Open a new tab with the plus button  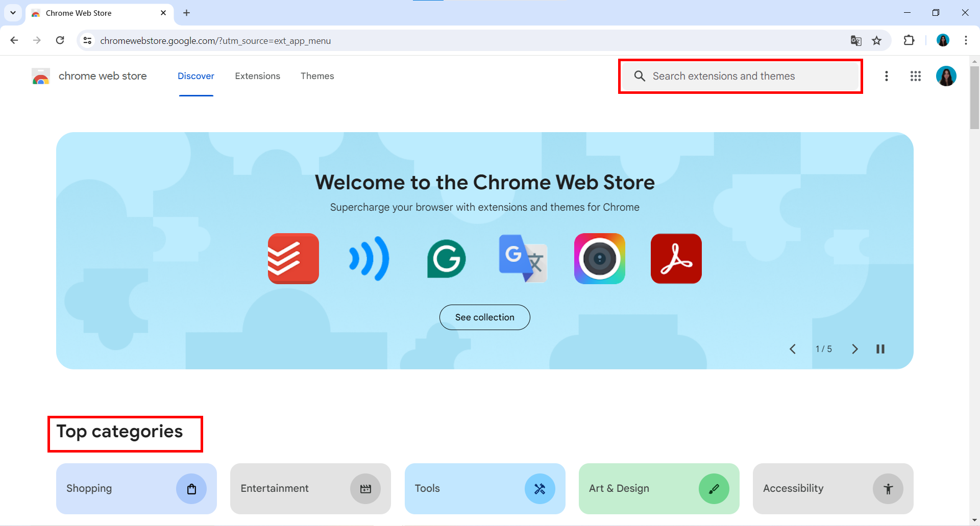187,13
